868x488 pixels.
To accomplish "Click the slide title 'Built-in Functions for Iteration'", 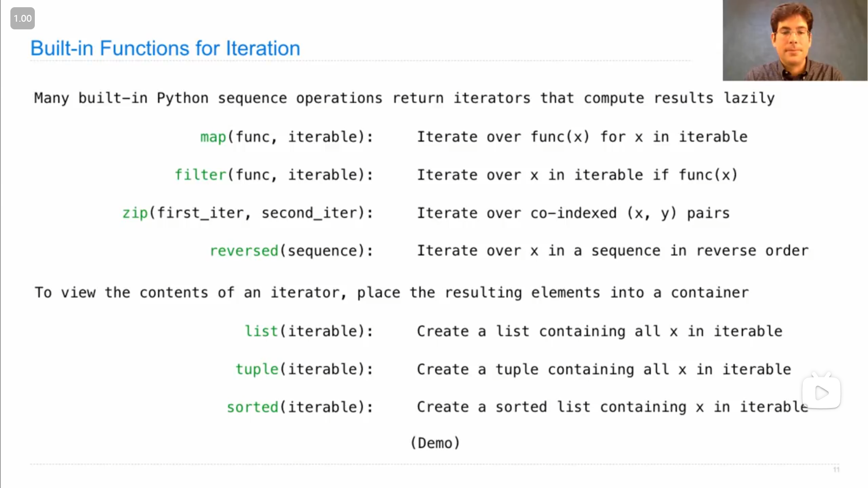I will tap(165, 48).
